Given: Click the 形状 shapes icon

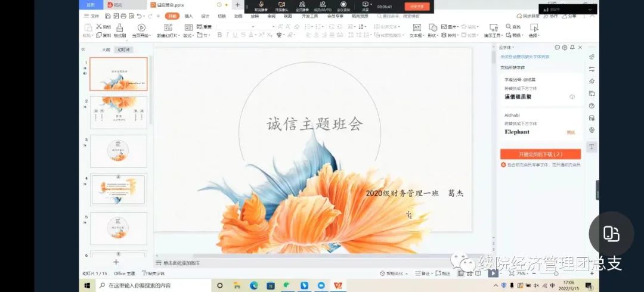Looking at the screenshot, I should point(433,27).
